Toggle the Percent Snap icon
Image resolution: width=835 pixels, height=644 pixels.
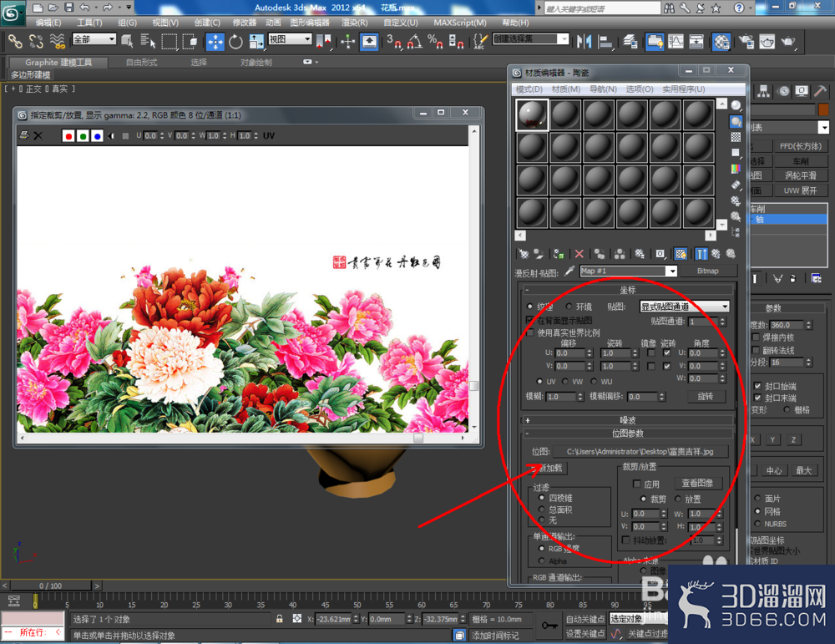435,42
